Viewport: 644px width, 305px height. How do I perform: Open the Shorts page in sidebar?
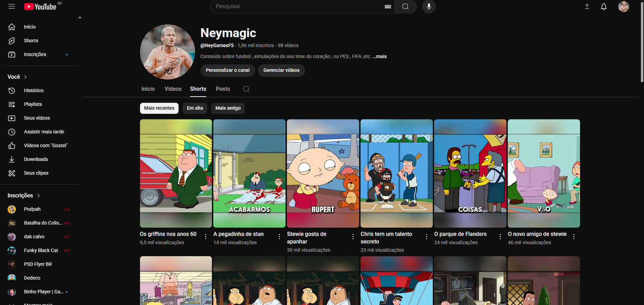tap(31, 41)
